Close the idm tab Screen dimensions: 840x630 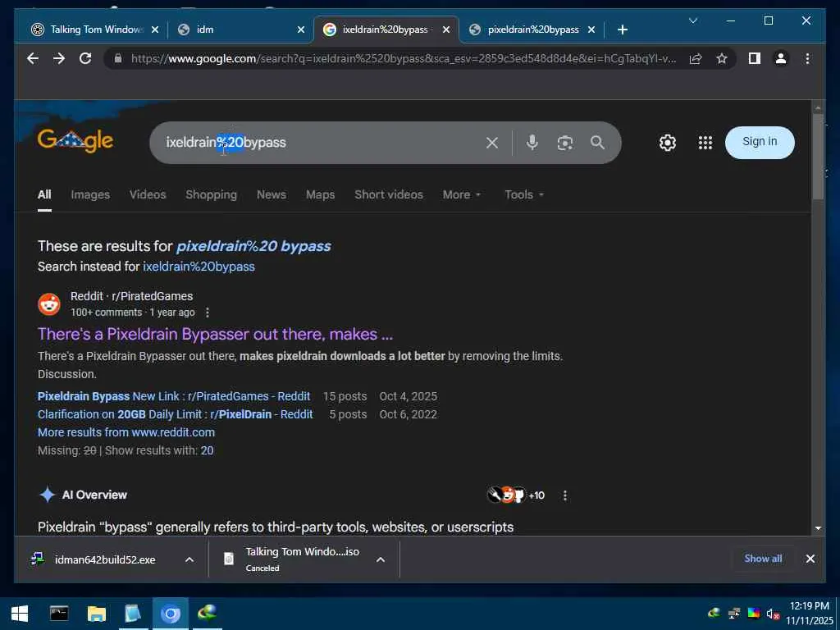(x=301, y=30)
